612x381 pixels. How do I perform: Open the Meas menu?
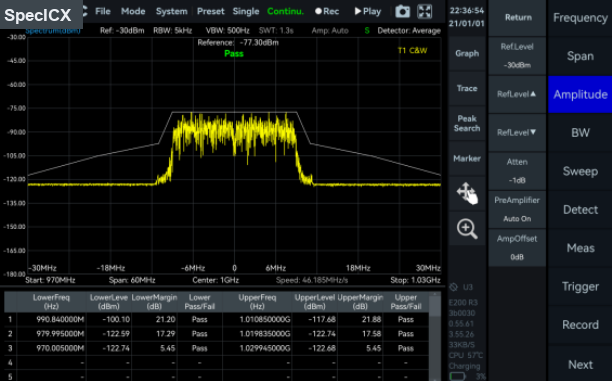click(580, 248)
